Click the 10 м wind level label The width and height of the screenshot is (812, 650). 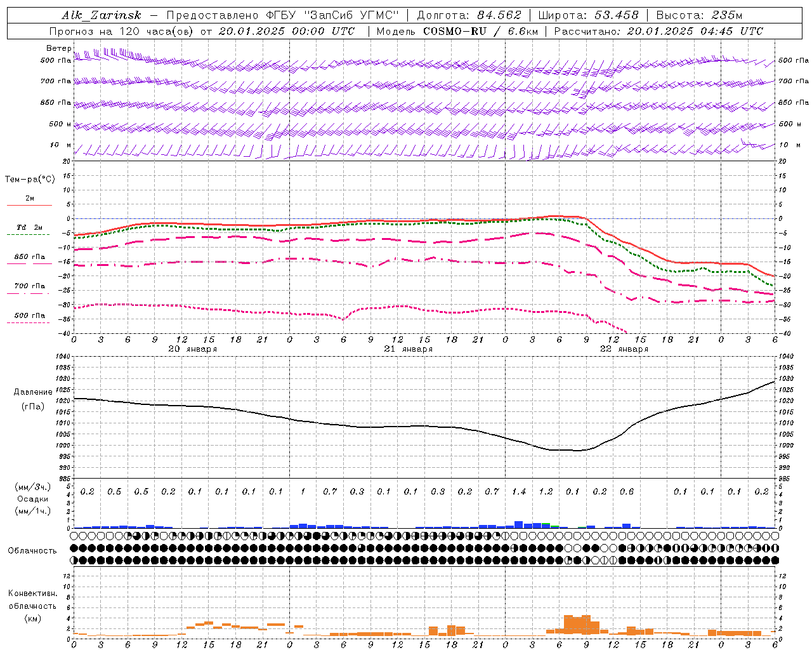point(60,145)
